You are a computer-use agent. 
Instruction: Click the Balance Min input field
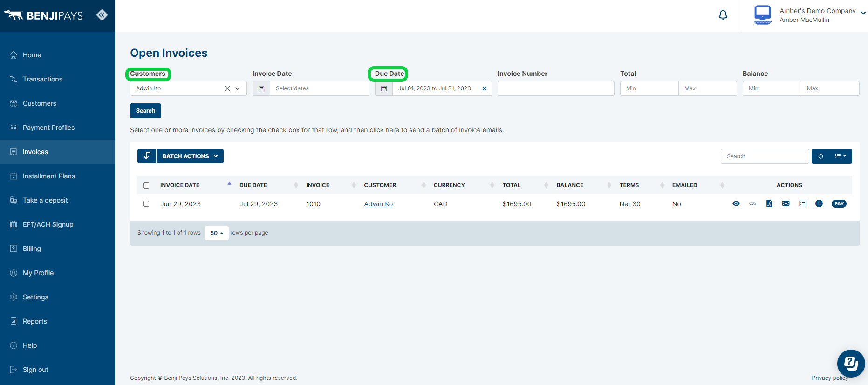pyautogui.click(x=772, y=88)
